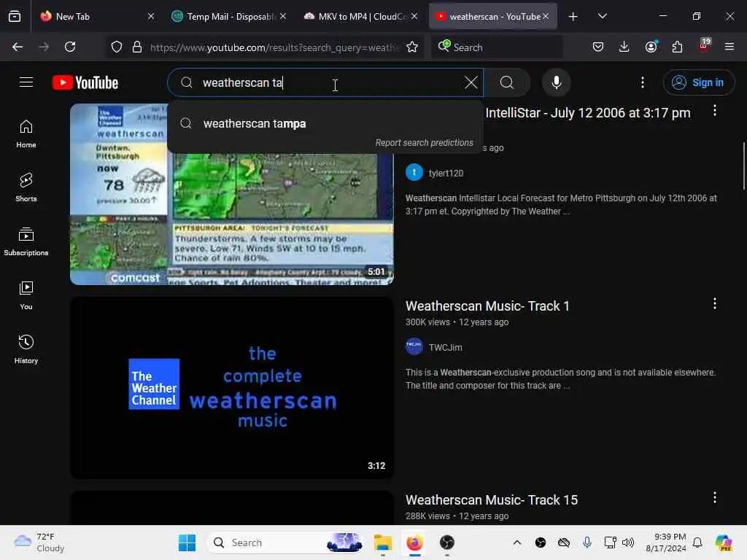Close the Temp Mail tab
Screen dimensions: 747x560
283,16
